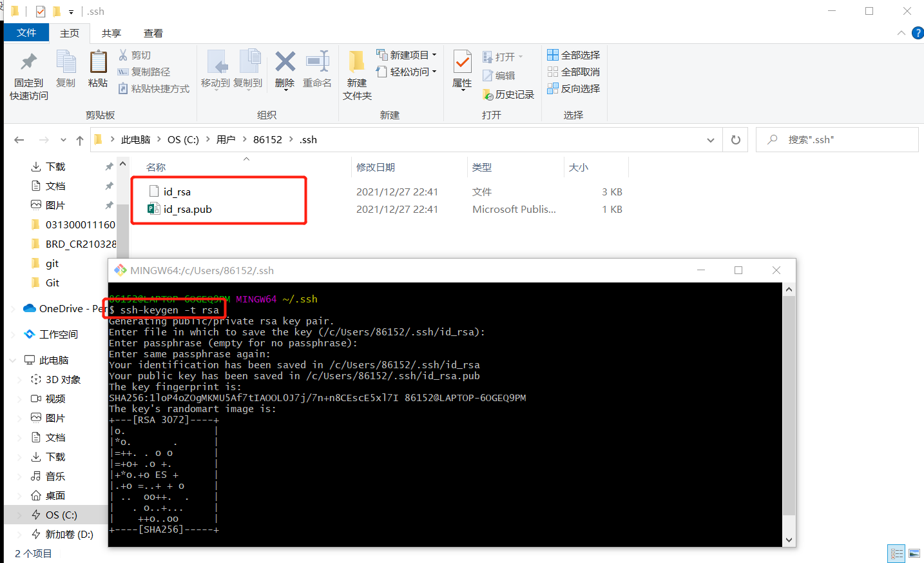Image resolution: width=924 pixels, height=563 pixels.
Task: Open History from the ribbon
Action: pos(508,94)
